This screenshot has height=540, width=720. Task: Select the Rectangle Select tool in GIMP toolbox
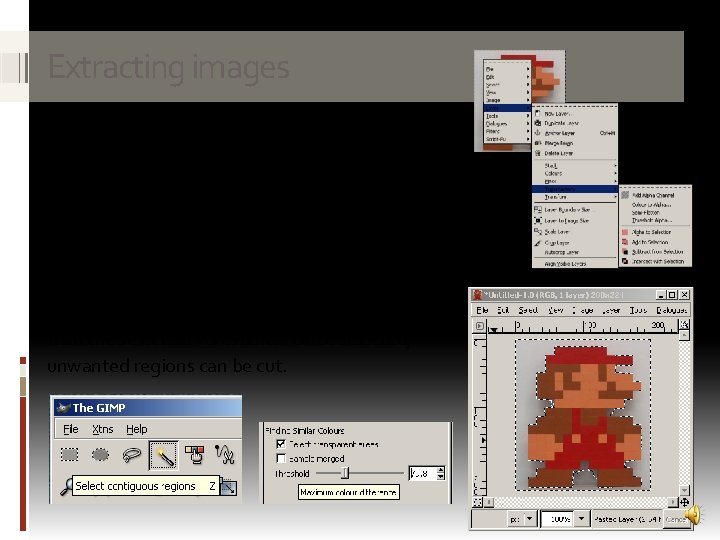point(69,455)
